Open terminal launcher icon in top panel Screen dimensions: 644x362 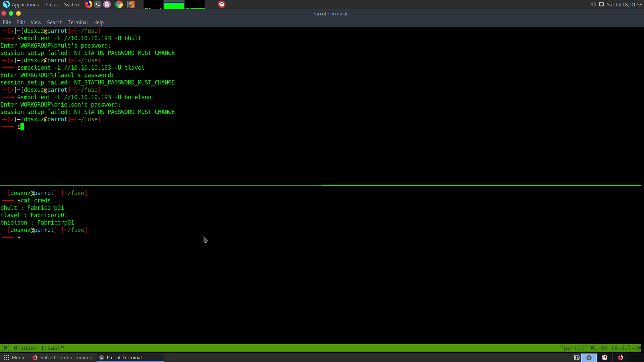98,4
